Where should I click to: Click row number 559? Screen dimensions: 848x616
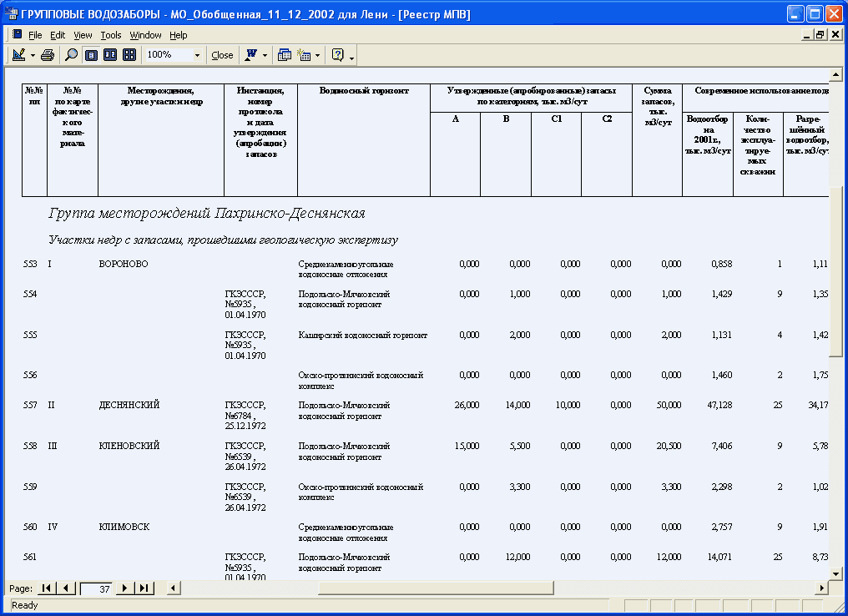click(x=30, y=487)
